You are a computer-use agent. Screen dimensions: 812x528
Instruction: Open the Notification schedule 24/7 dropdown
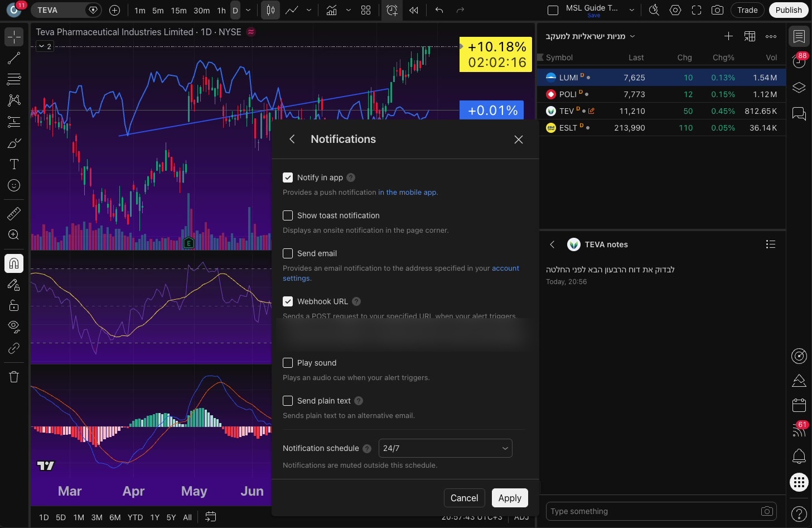(x=445, y=448)
